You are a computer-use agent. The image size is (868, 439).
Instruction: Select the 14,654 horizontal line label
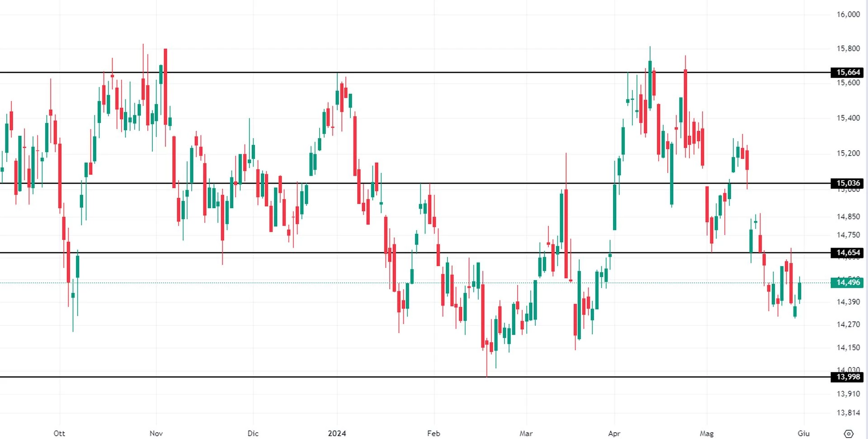point(847,253)
